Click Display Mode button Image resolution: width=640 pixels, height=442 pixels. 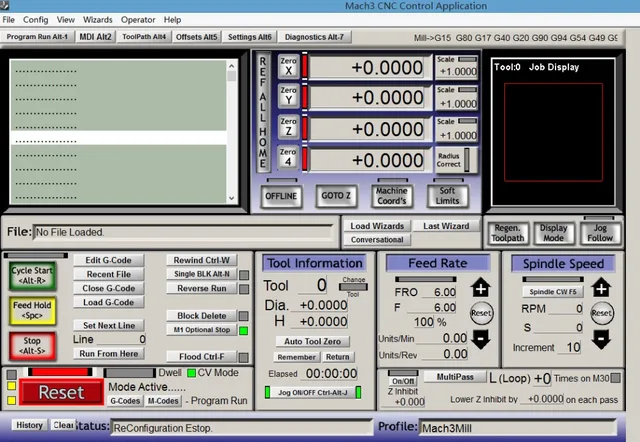[553, 233]
